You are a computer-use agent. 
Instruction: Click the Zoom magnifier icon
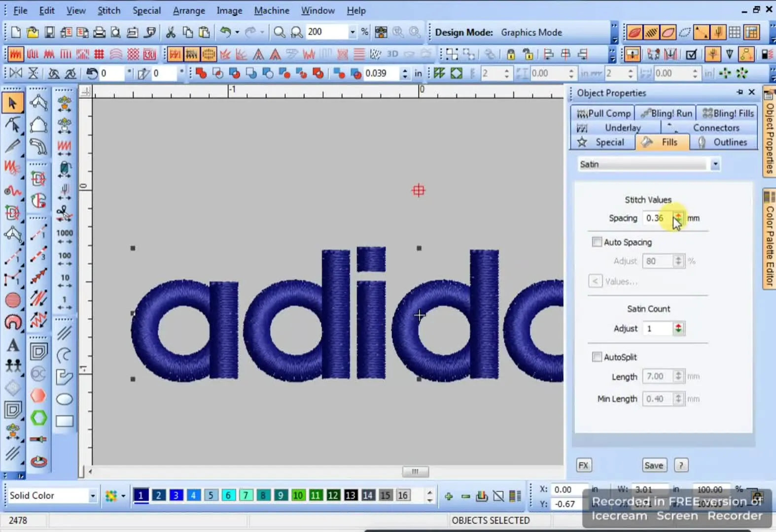(279, 33)
